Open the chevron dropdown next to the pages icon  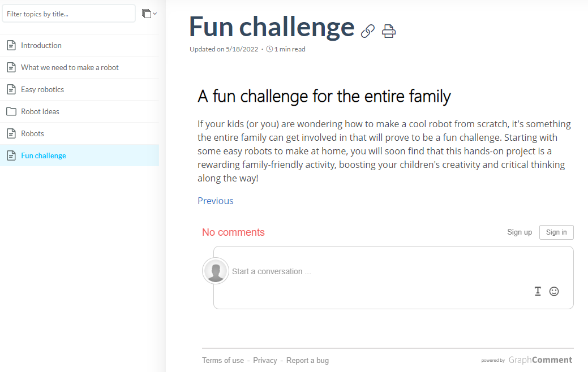click(154, 14)
